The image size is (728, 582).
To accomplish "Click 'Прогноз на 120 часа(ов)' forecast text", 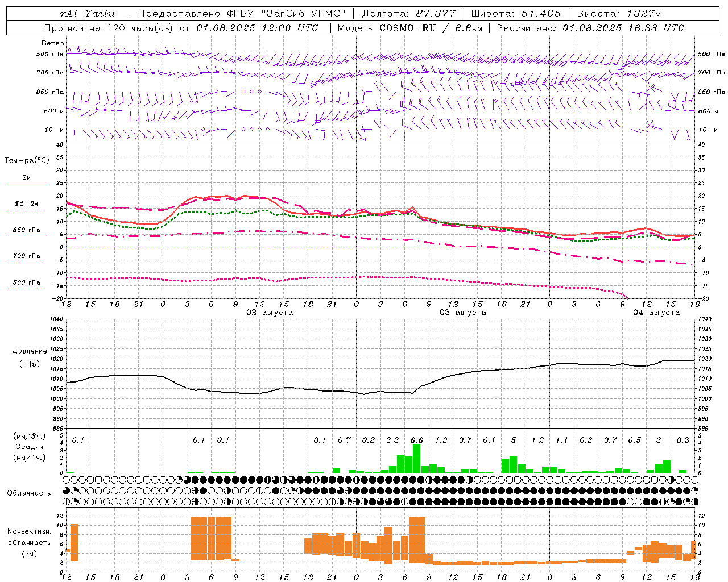I will [110, 28].
